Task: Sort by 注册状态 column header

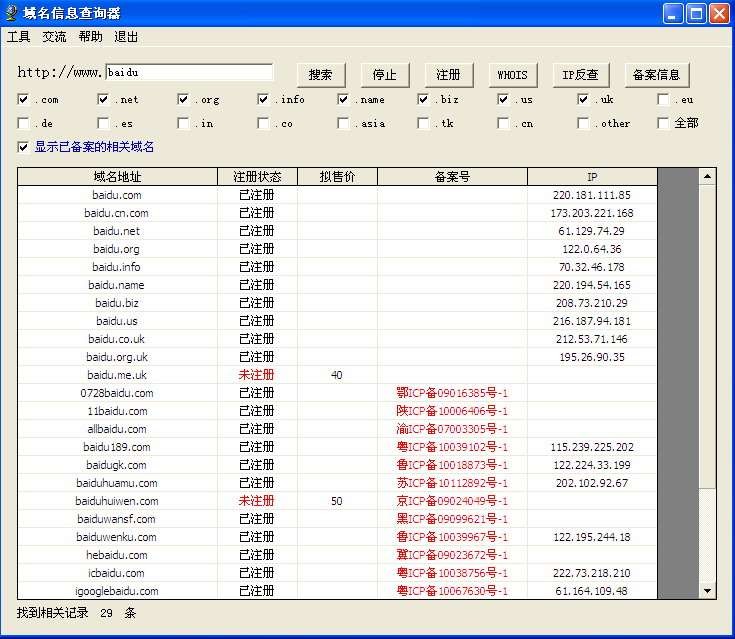Action: [257, 177]
